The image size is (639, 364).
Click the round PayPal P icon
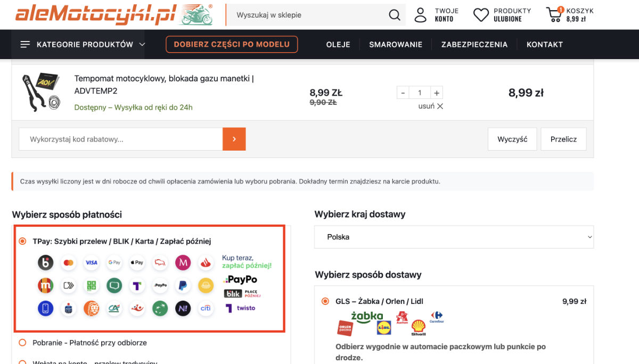click(183, 286)
